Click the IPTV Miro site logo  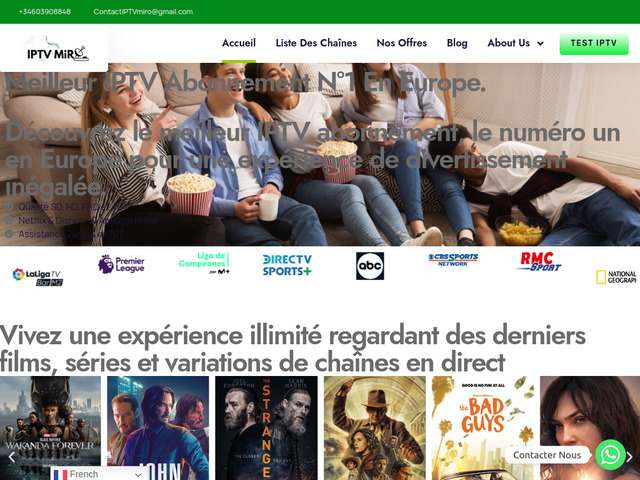click(x=58, y=50)
